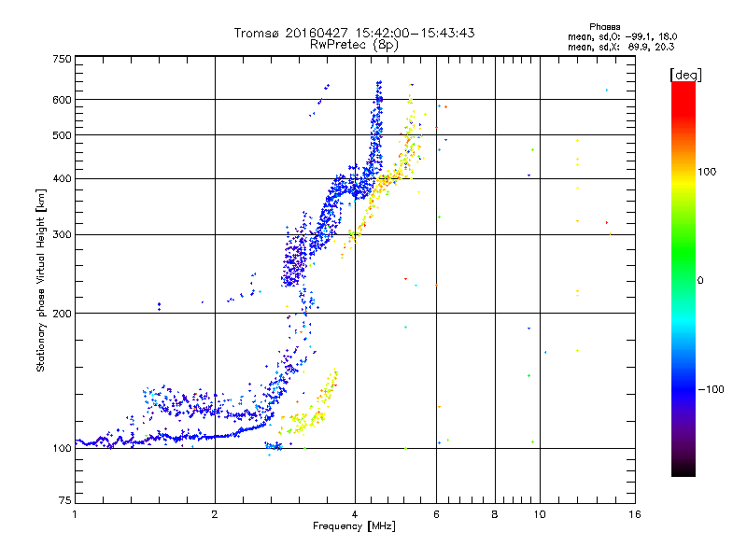The height and width of the screenshot is (560, 747).
Task: Click the x-axis tick label '2'
Action: [215, 514]
